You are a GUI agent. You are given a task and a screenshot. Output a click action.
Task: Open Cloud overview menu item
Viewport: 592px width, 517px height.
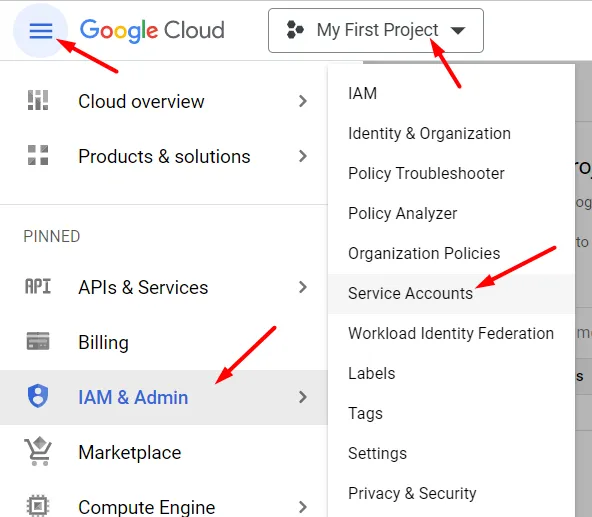163,101
